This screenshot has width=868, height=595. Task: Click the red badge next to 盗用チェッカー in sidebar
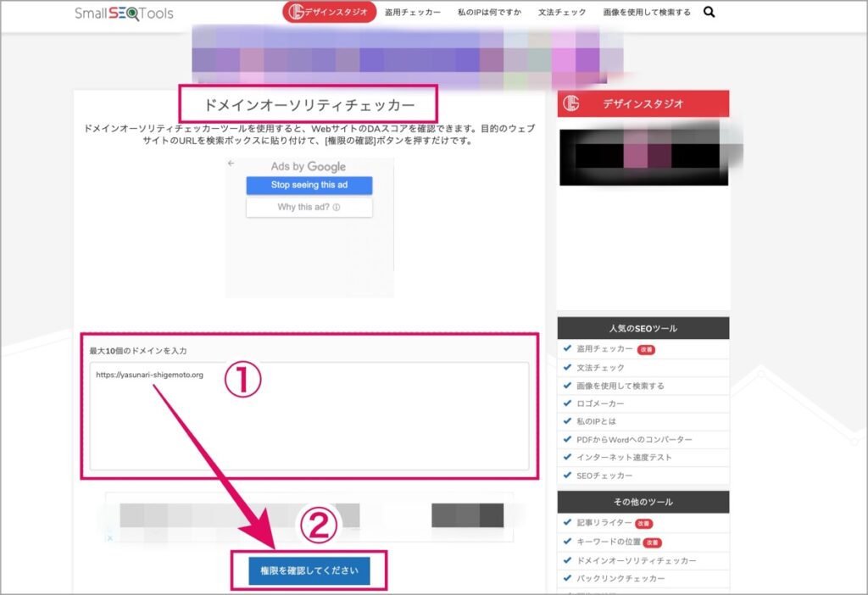[646, 350]
